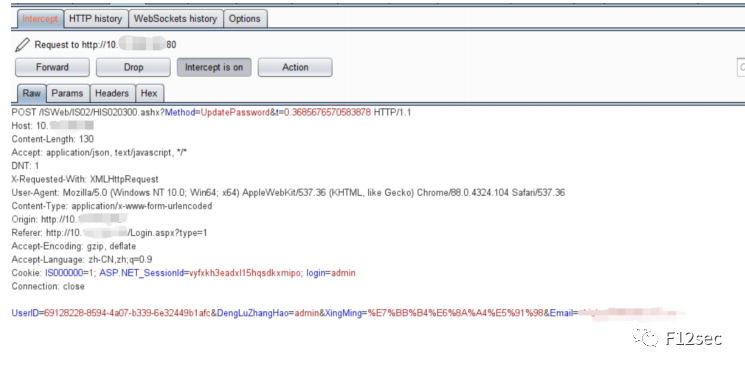Go to the Options tab

click(x=245, y=19)
